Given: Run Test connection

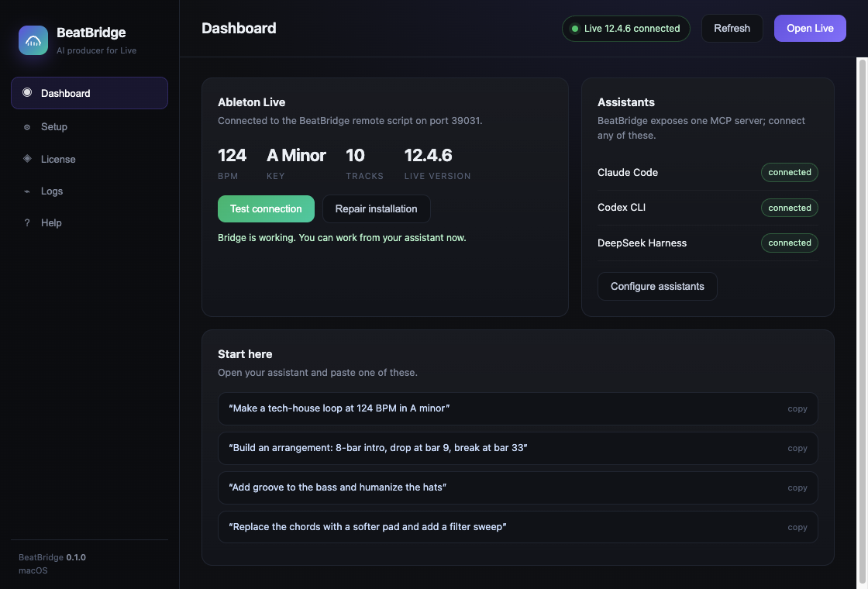Looking at the screenshot, I should coord(266,208).
